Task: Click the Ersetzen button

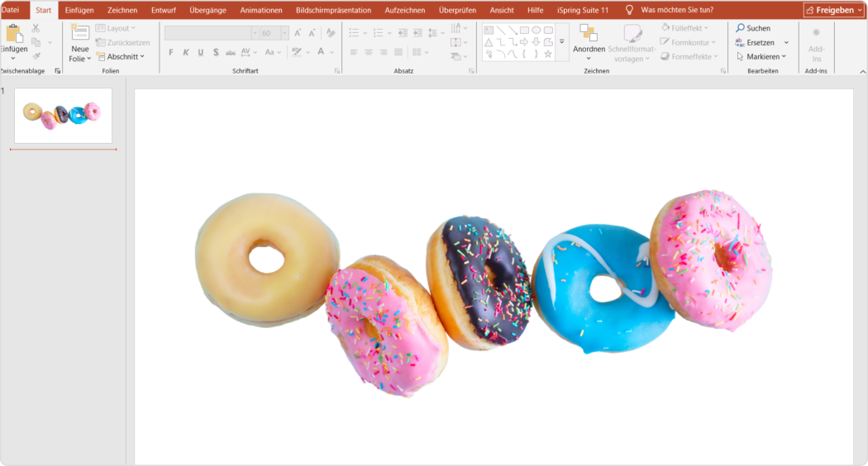Action: coord(755,42)
